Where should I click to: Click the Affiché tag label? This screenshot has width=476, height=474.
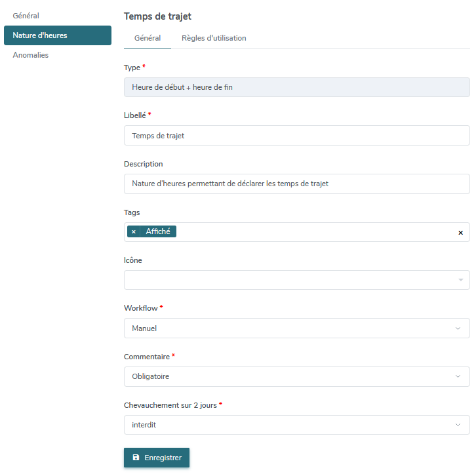[158, 231]
